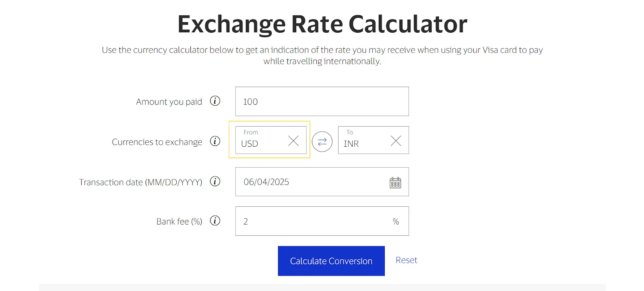
Task: Click the Exchange Rate Calculator heading
Action: tap(322, 23)
